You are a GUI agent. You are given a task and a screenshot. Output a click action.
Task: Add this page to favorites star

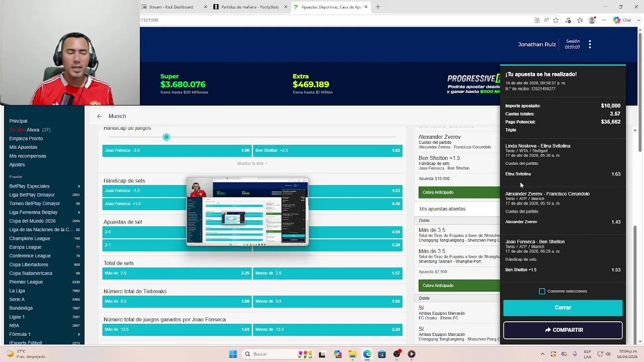pos(556,20)
